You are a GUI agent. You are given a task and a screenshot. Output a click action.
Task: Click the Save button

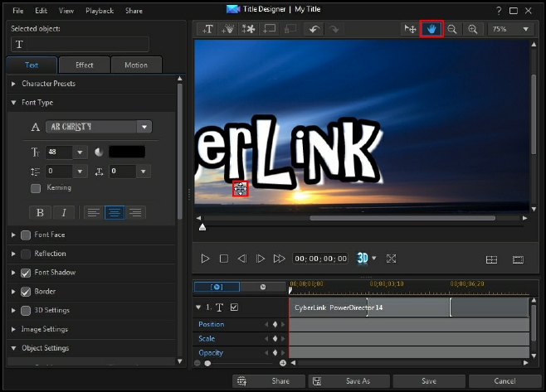click(x=429, y=381)
